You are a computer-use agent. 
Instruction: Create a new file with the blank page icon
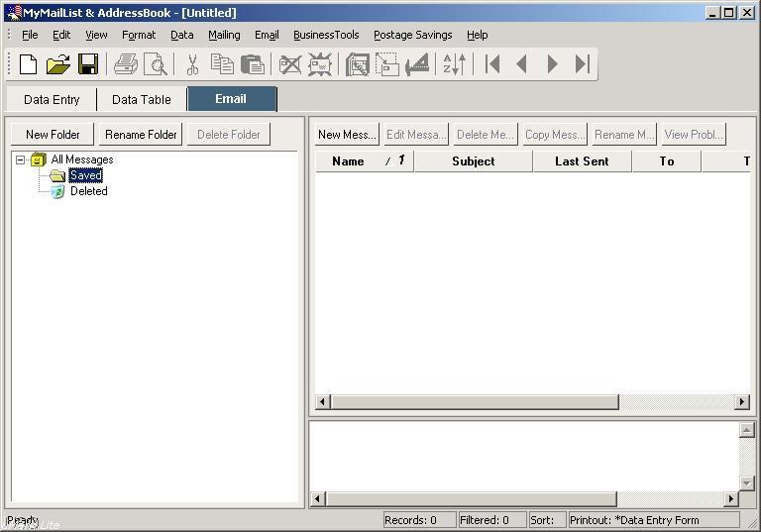[28, 64]
